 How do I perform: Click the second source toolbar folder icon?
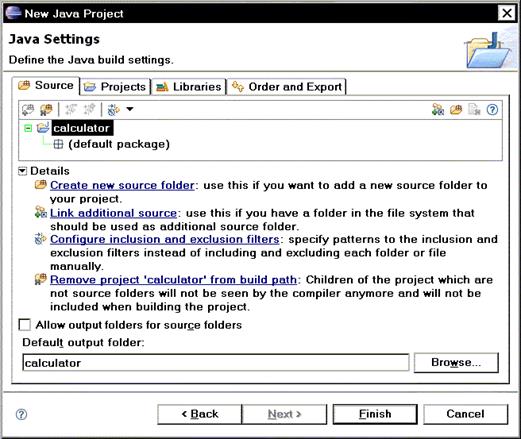(46, 109)
